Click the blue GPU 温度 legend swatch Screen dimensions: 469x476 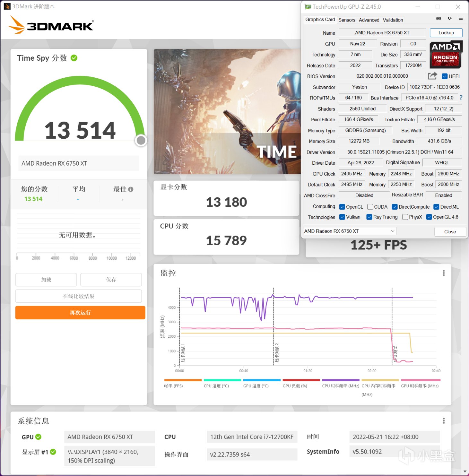pyautogui.click(x=262, y=380)
